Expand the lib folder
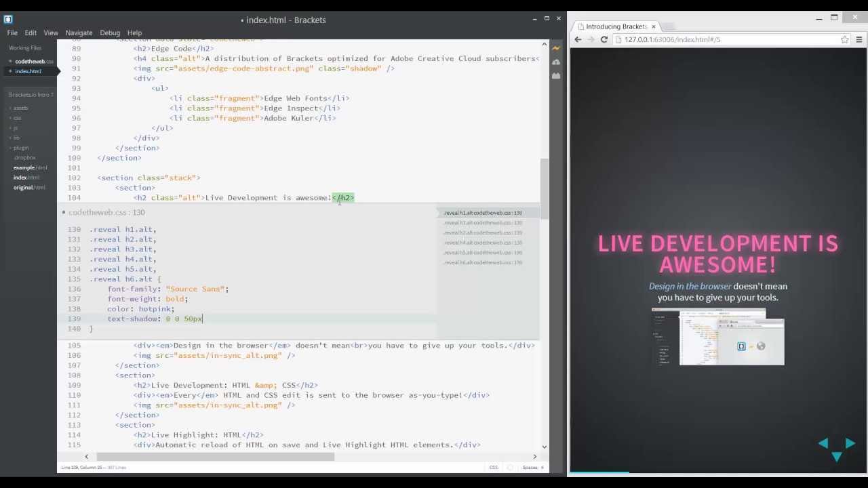 point(16,138)
